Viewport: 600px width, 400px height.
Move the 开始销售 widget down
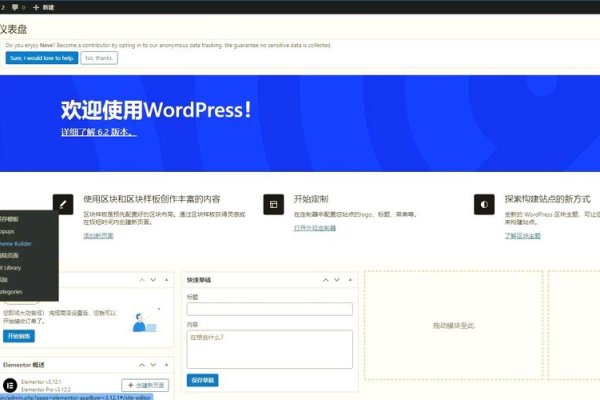[x=153, y=280]
